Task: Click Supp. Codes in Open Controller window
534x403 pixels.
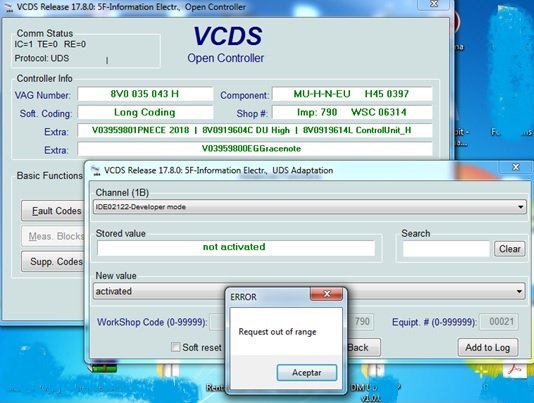Action: click(x=54, y=261)
